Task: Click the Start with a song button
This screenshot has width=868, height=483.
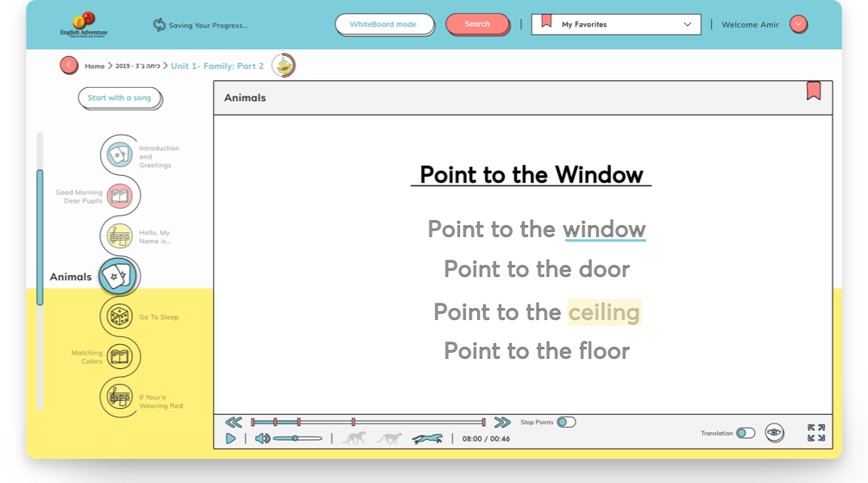Action: click(x=120, y=98)
